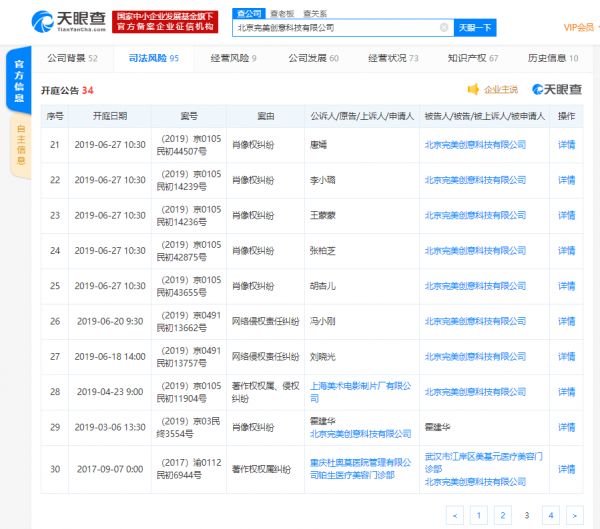Viewport: 600px width, 529px height.
Task: View 详情 for row 30 case
Action: [x=566, y=468]
